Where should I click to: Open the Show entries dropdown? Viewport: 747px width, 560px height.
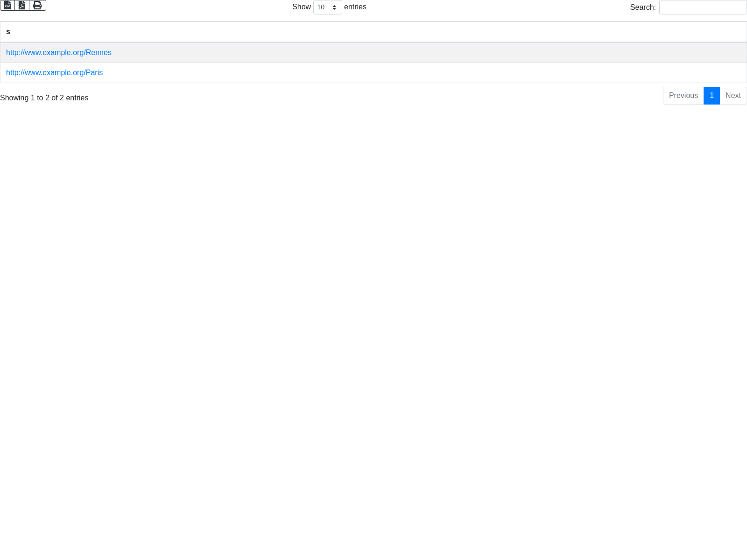coord(327,7)
